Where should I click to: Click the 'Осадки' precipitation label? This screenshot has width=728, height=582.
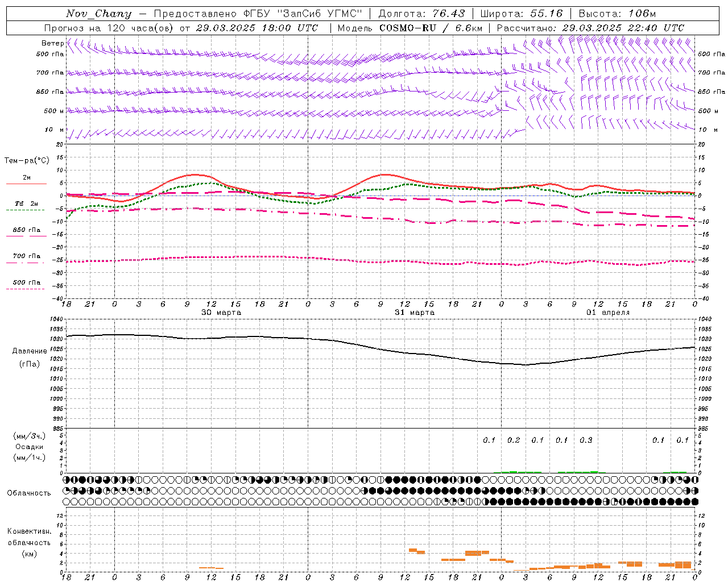[x=30, y=447]
